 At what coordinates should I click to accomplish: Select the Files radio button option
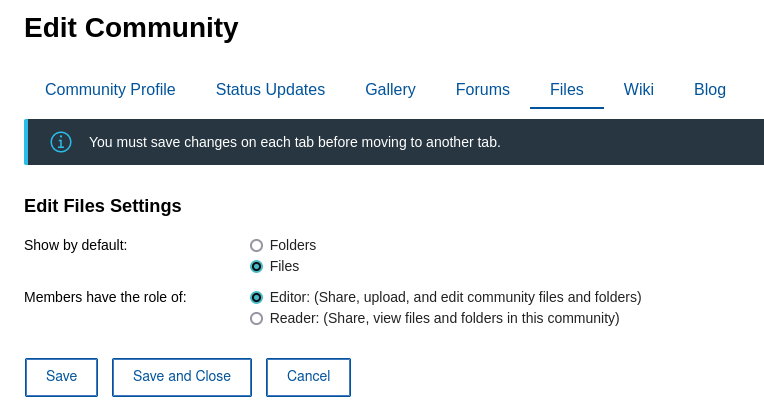tap(257, 266)
